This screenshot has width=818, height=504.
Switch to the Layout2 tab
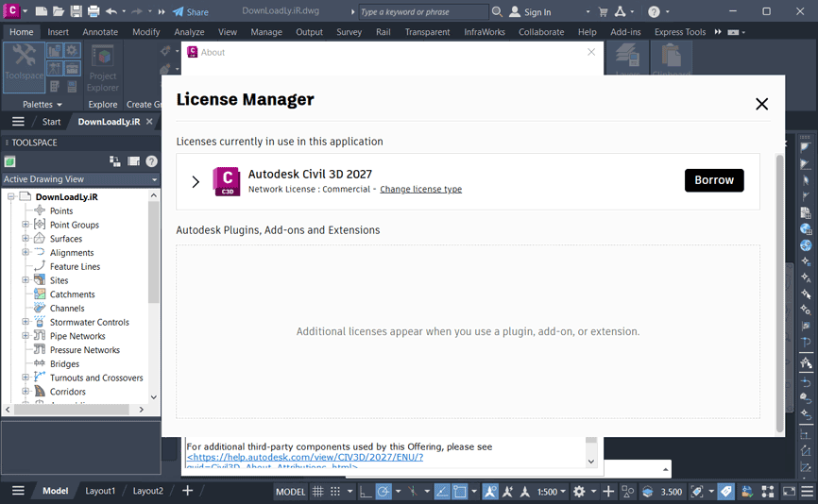pyautogui.click(x=147, y=491)
